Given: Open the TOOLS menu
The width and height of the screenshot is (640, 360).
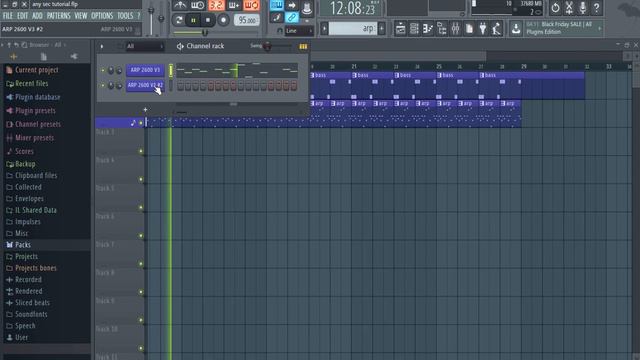Looking at the screenshot, I should click(125, 16).
